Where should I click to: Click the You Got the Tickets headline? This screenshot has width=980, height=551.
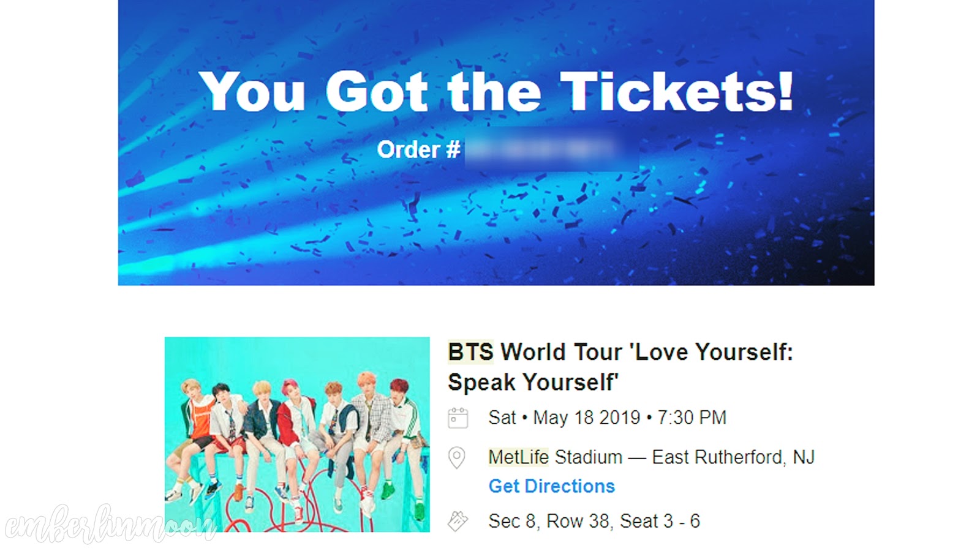click(496, 91)
